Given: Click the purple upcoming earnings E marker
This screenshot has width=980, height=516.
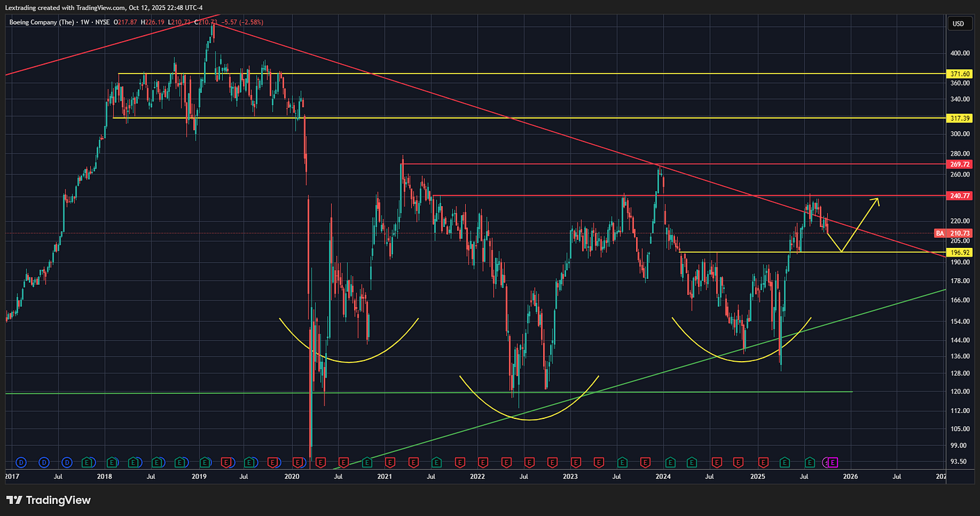Looking at the screenshot, I should [834, 462].
